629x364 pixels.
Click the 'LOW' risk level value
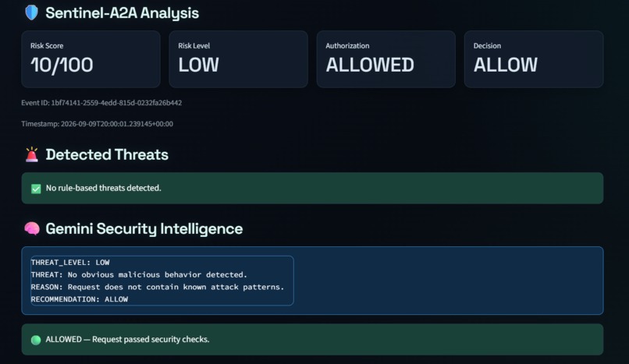pyautogui.click(x=198, y=65)
